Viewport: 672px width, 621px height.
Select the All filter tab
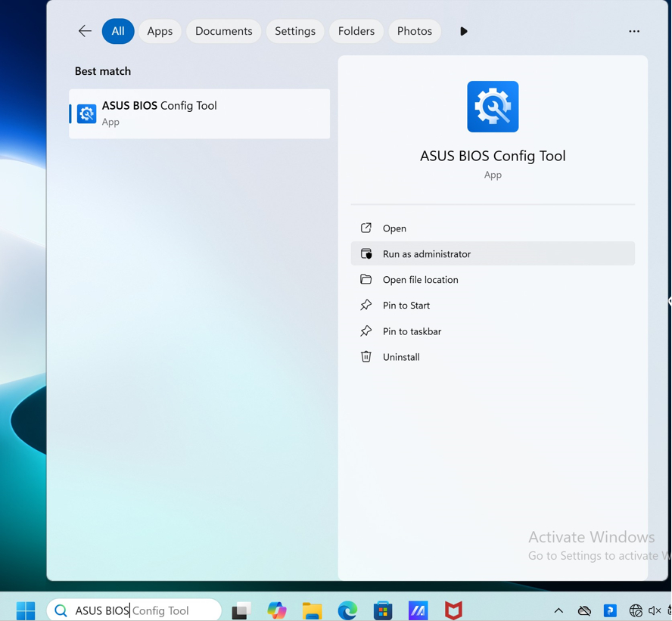tap(118, 31)
